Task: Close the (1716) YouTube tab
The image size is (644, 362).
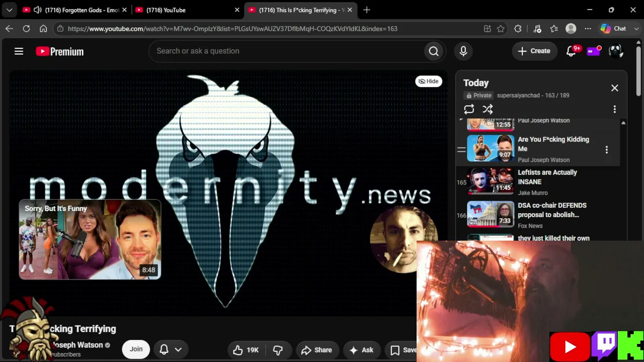Action: pyautogui.click(x=237, y=10)
